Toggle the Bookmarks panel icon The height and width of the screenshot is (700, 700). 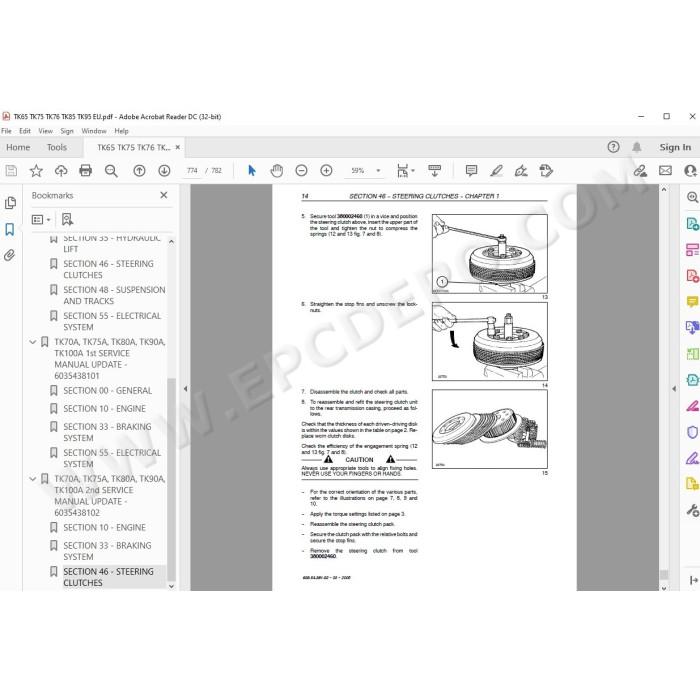(x=10, y=229)
